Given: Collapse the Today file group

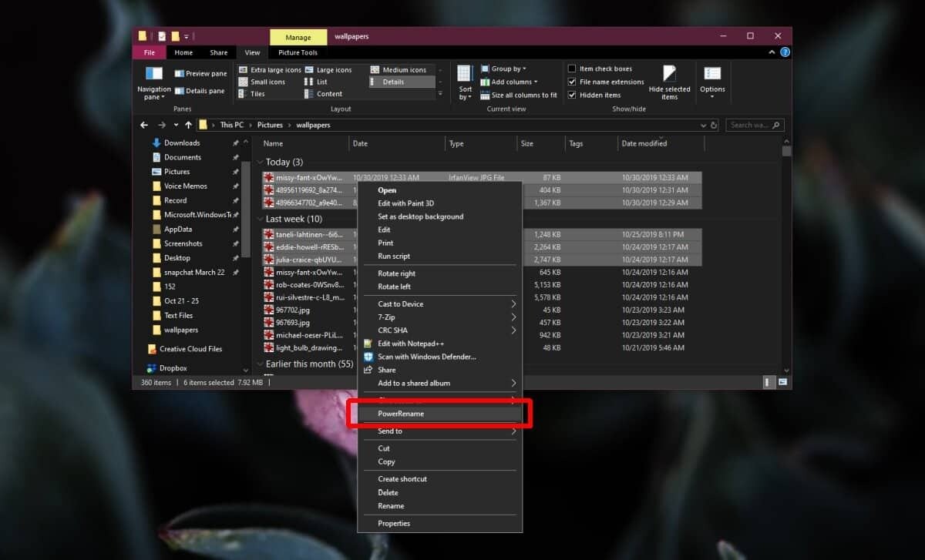Looking at the screenshot, I should [261, 162].
